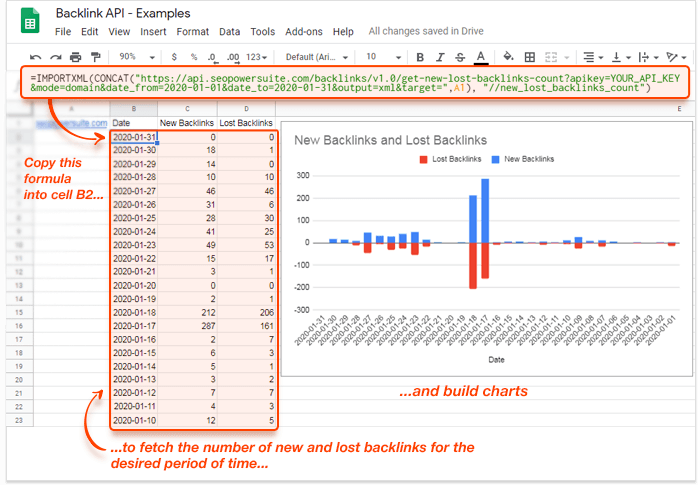Increase decimal places icon
This screenshot has width=698, height=485.
pos(233,57)
